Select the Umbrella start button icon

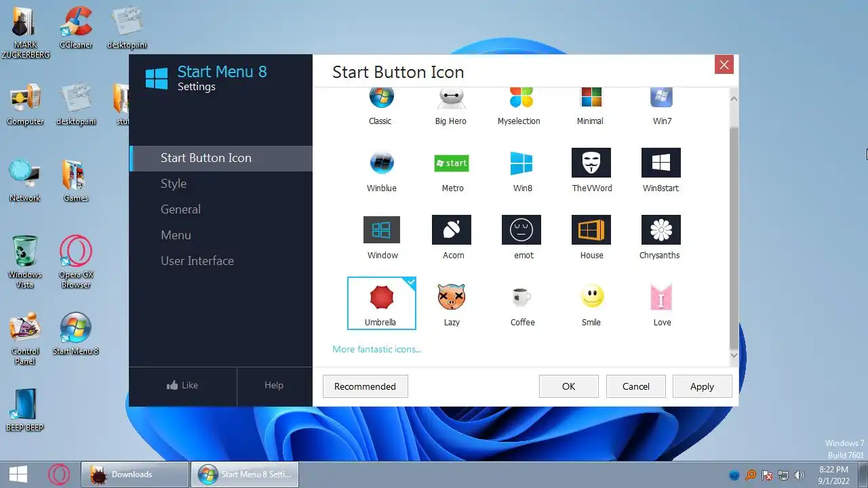coord(382,303)
